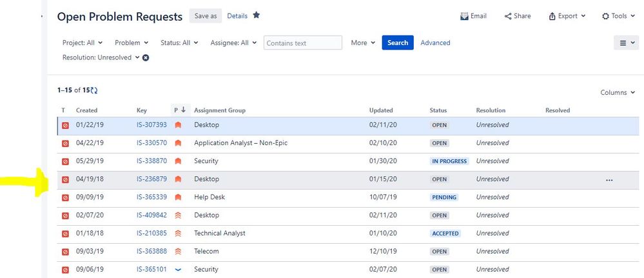Open the Assignee: All filter
The width and height of the screenshot is (644, 278).
234,43
